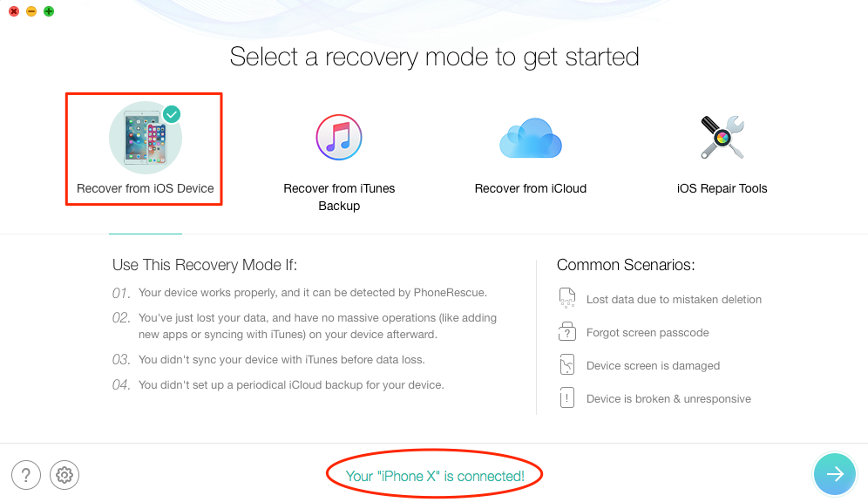Image resolution: width=868 pixels, height=502 pixels.
Task: Click the Recover from iCloud label
Action: (531, 188)
